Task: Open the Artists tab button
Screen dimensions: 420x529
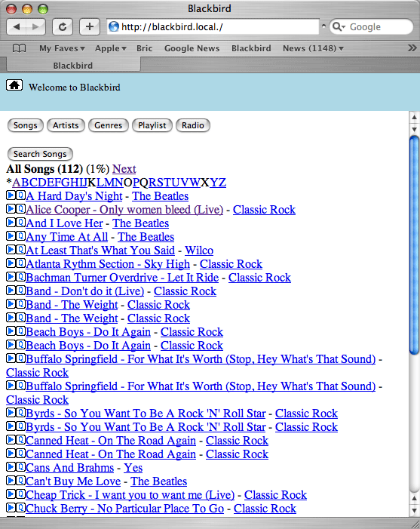Action: [x=66, y=125]
